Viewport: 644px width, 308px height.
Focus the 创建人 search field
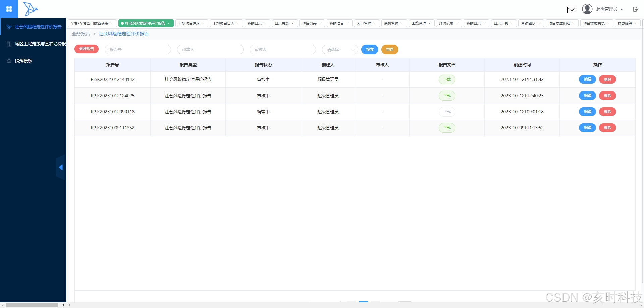[210, 50]
